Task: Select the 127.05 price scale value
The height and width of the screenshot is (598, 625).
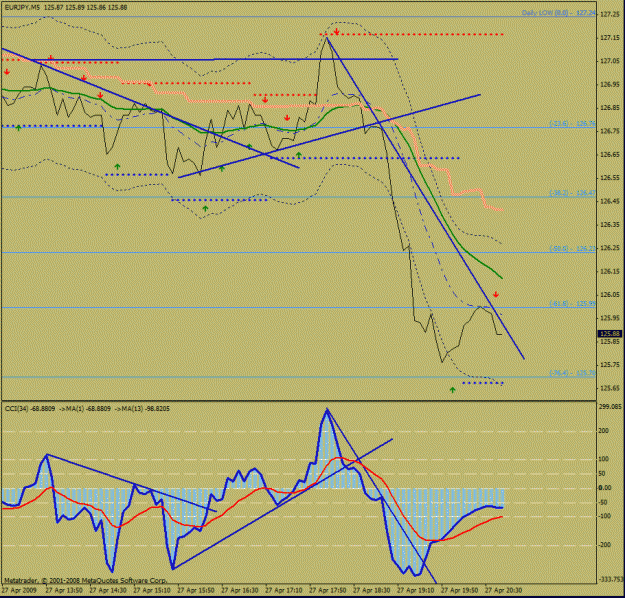Action: tap(610, 61)
